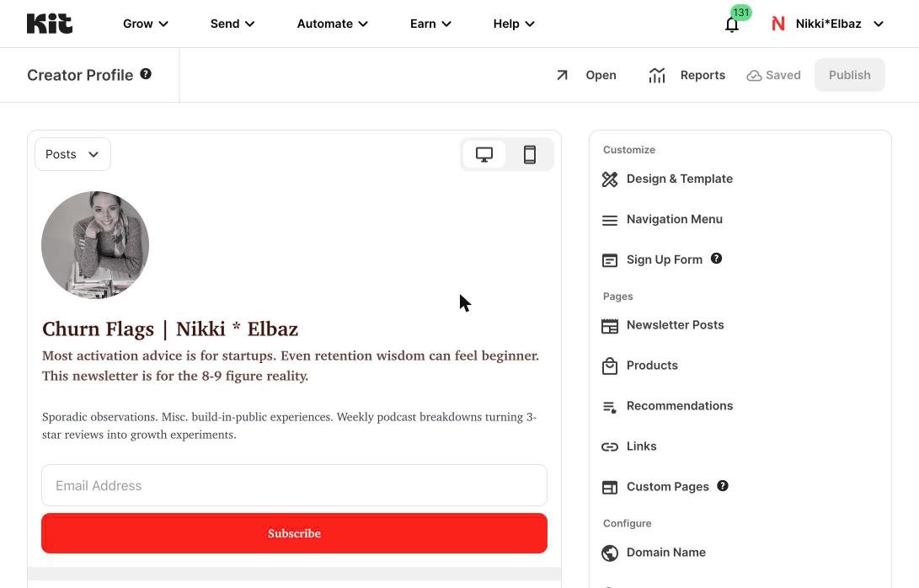
Task: Click the Churn Flags | Nikki * Elbaz heading
Action: (170, 329)
